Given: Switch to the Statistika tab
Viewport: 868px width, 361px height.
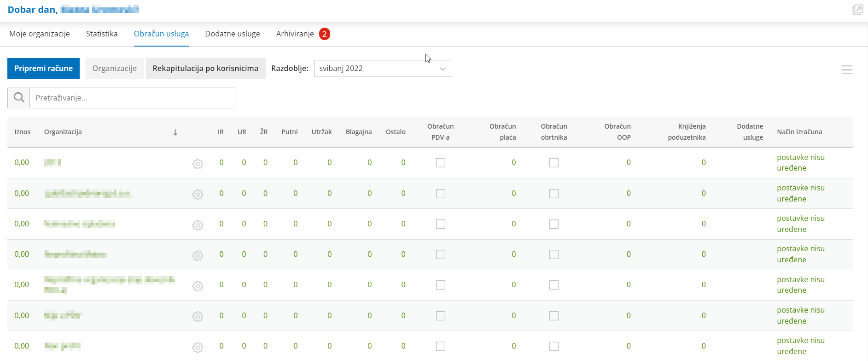Looking at the screenshot, I should point(102,34).
